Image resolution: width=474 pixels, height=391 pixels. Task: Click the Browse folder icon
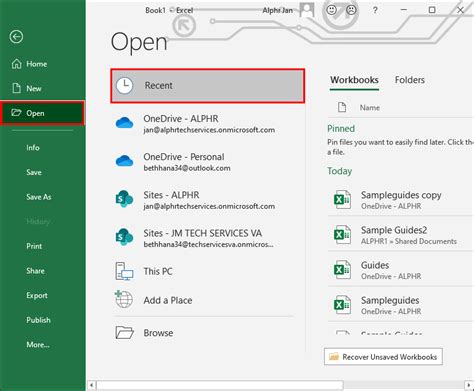pos(124,332)
